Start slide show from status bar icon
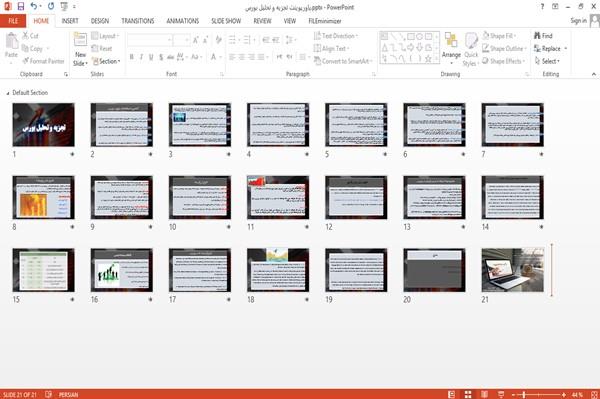The image size is (600, 399). pyautogui.click(x=501, y=394)
